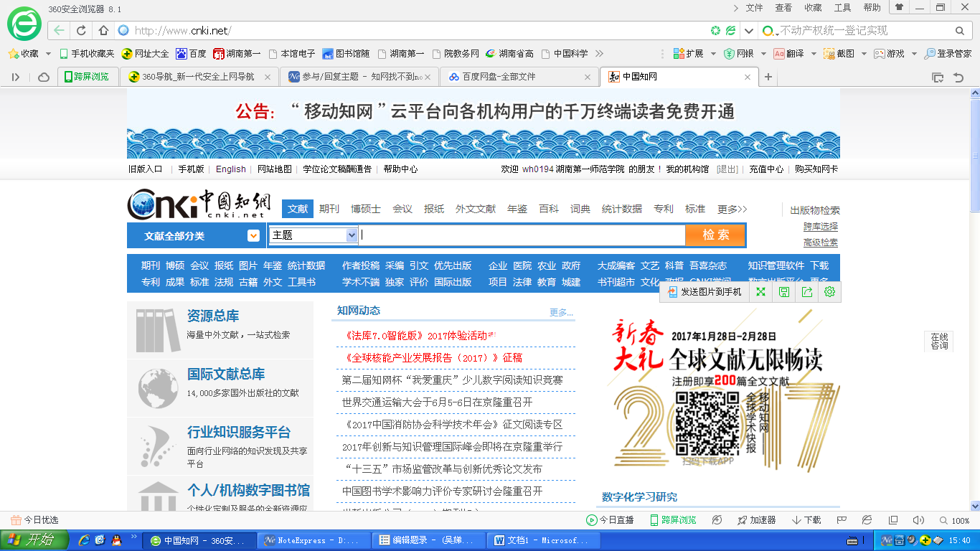This screenshot has height=551, width=980.
Task: Click the 今日直播 status bar button
Action: (610, 520)
